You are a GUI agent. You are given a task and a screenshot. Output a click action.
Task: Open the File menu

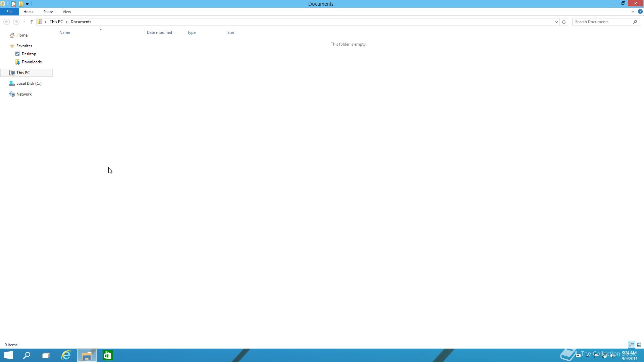pyautogui.click(x=9, y=12)
